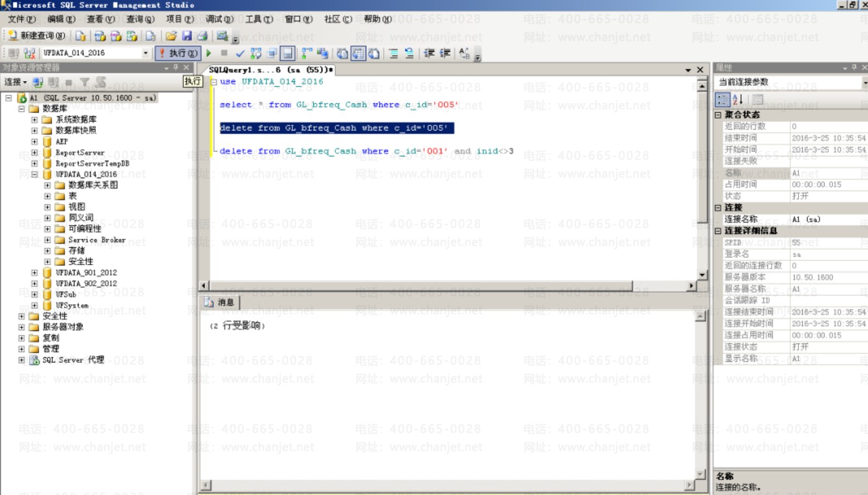
Task: Select the UFSystem database
Action: [72, 306]
